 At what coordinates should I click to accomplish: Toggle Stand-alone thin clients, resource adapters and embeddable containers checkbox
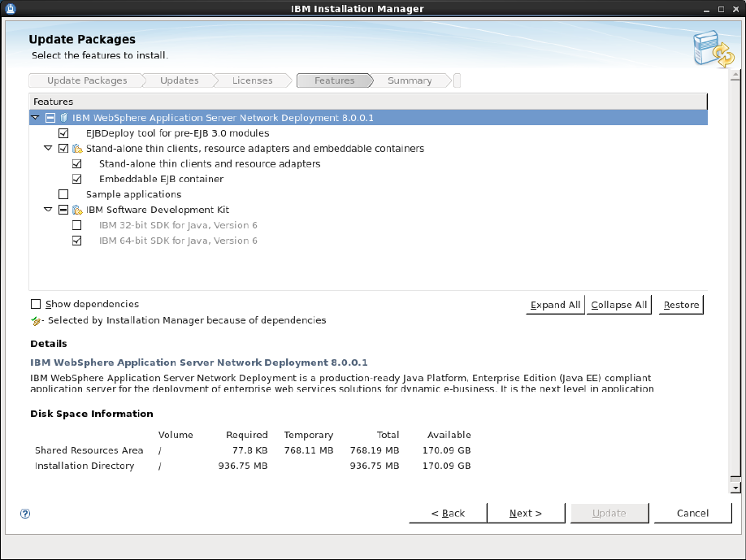[x=63, y=149]
